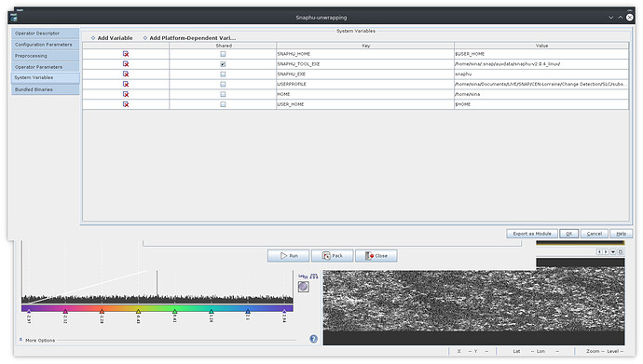Click the window's collapse chevron in title bar
This screenshot has width=643, height=364.
point(610,17)
